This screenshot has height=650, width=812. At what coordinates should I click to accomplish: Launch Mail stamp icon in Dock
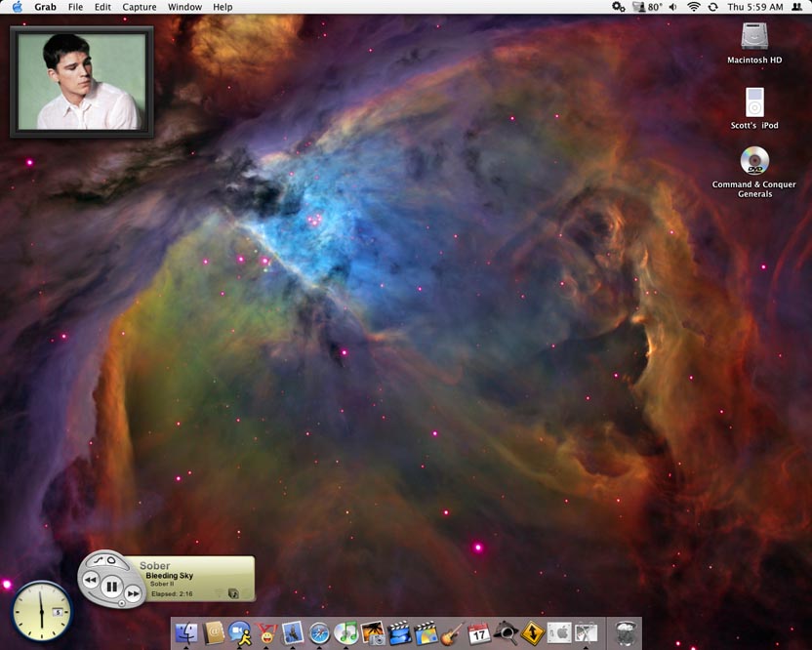[x=293, y=632]
